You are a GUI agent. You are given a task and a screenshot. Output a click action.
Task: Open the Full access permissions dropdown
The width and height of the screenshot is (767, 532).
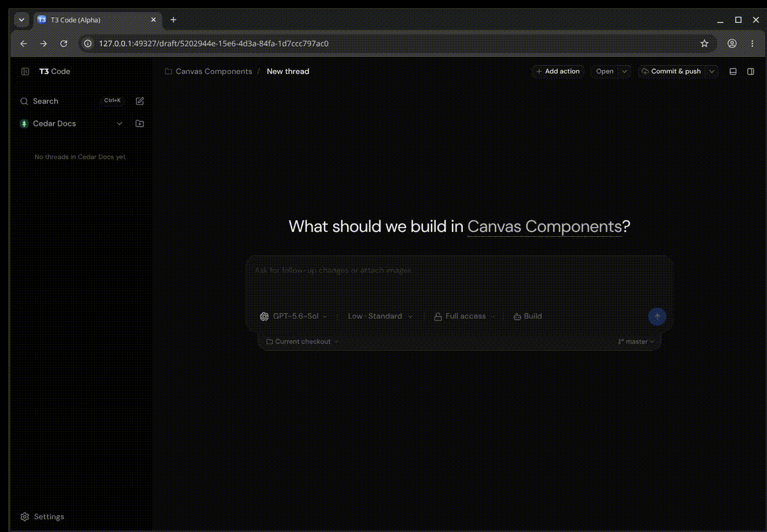tap(464, 316)
